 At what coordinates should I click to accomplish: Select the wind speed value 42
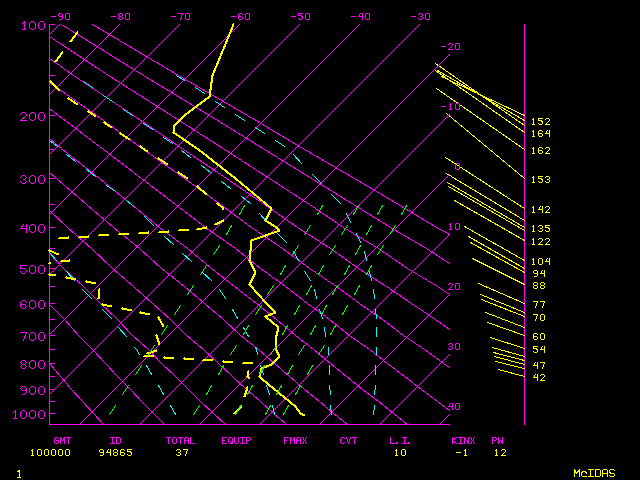(539, 377)
